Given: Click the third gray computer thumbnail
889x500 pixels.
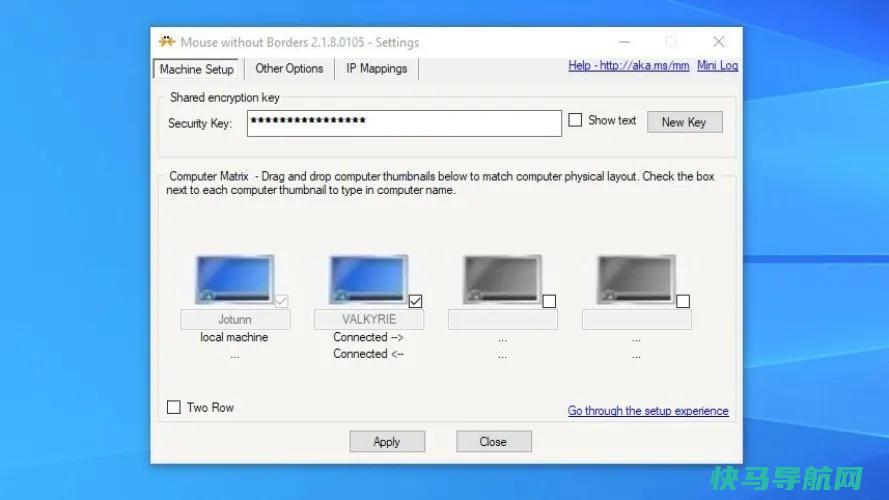Looking at the screenshot, I should [x=502, y=279].
